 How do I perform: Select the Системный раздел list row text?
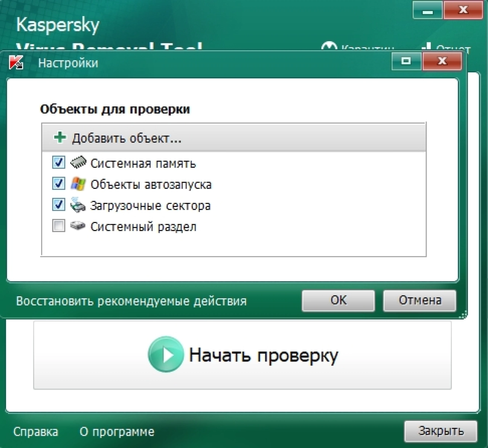point(143,227)
